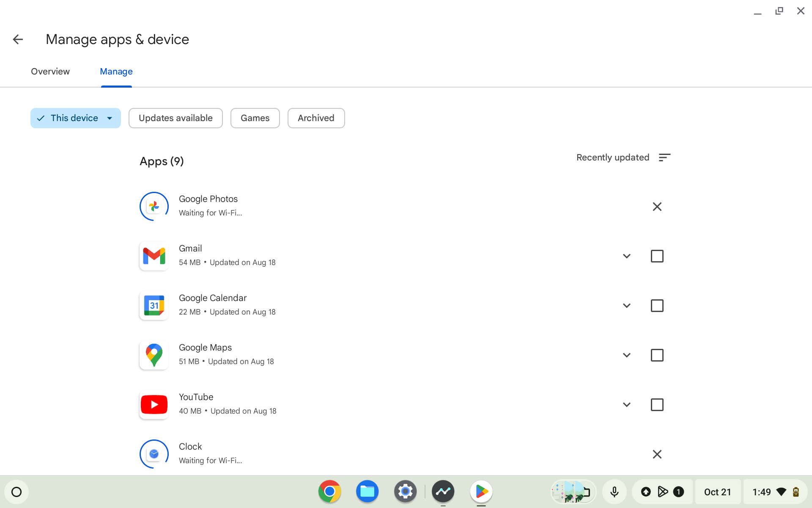Screen dimensions: 812x508
Task: Select Google Calendar checkbox
Action: tap(656, 306)
